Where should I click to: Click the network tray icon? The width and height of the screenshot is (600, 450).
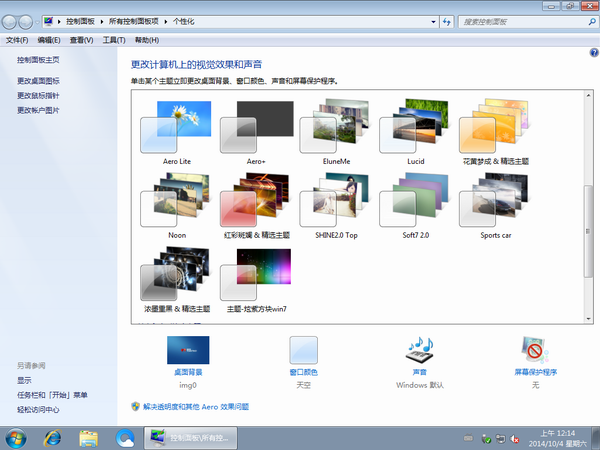click(500, 439)
